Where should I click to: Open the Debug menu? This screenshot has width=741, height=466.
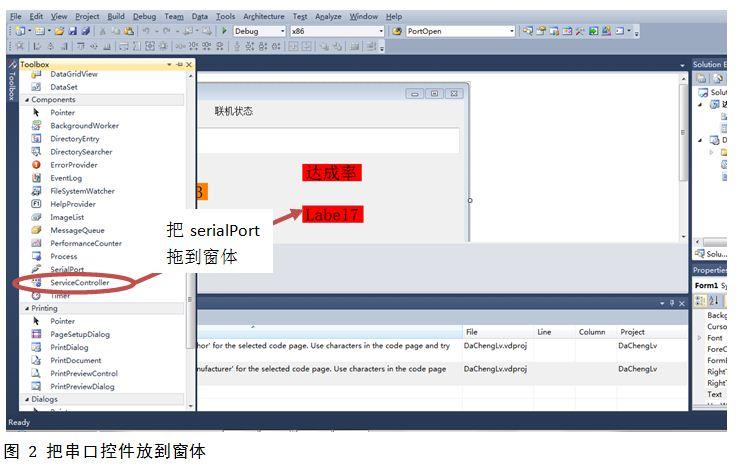[144, 17]
